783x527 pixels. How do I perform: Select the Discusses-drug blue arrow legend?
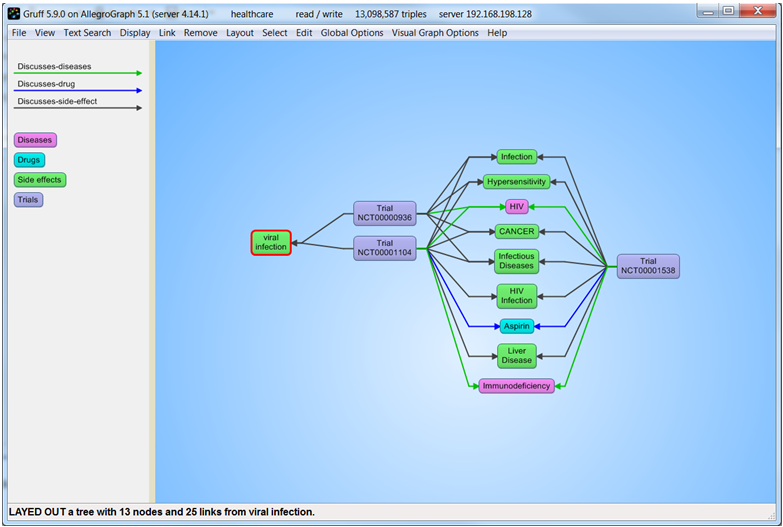[79, 90]
